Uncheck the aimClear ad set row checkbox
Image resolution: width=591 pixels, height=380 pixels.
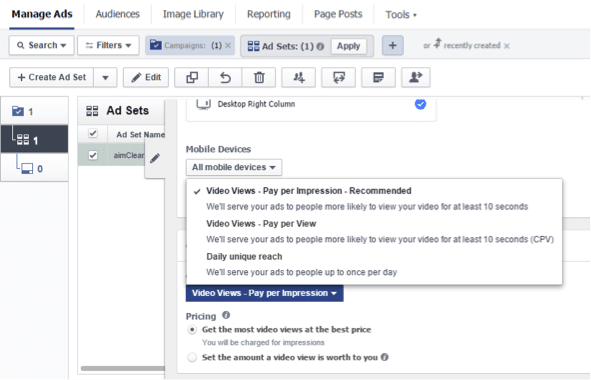[93, 155]
